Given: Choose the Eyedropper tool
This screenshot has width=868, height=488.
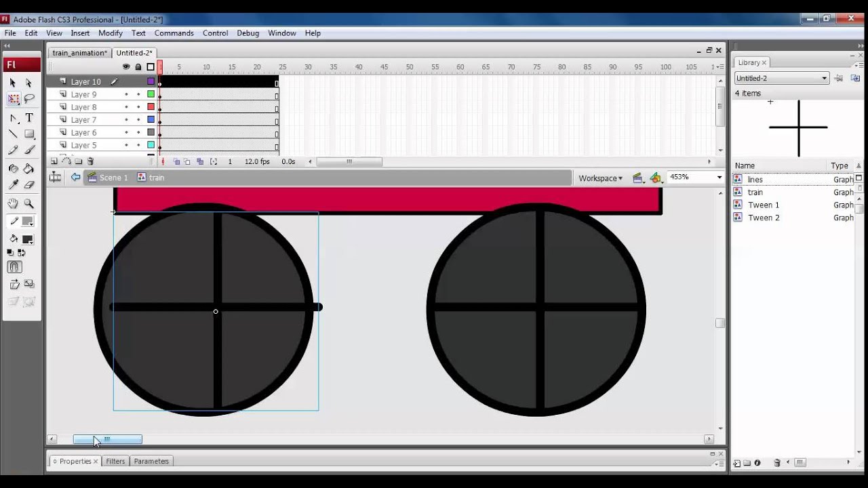Looking at the screenshot, I should [x=13, y=184].
